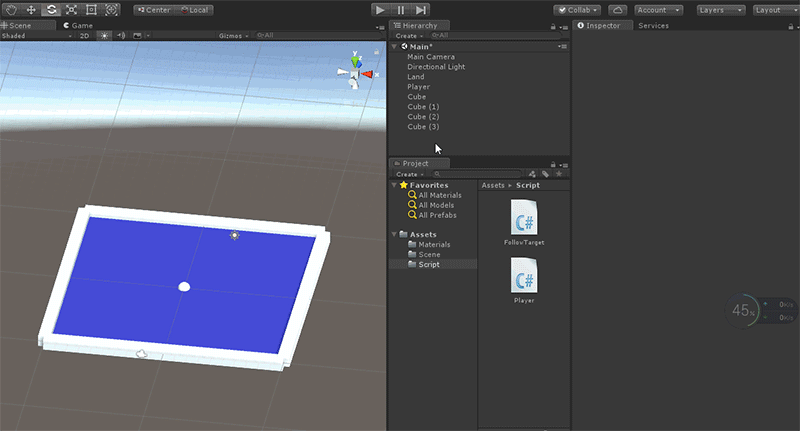
Task: Toggle scene effects image icon
Action: (x=137, y=36)
